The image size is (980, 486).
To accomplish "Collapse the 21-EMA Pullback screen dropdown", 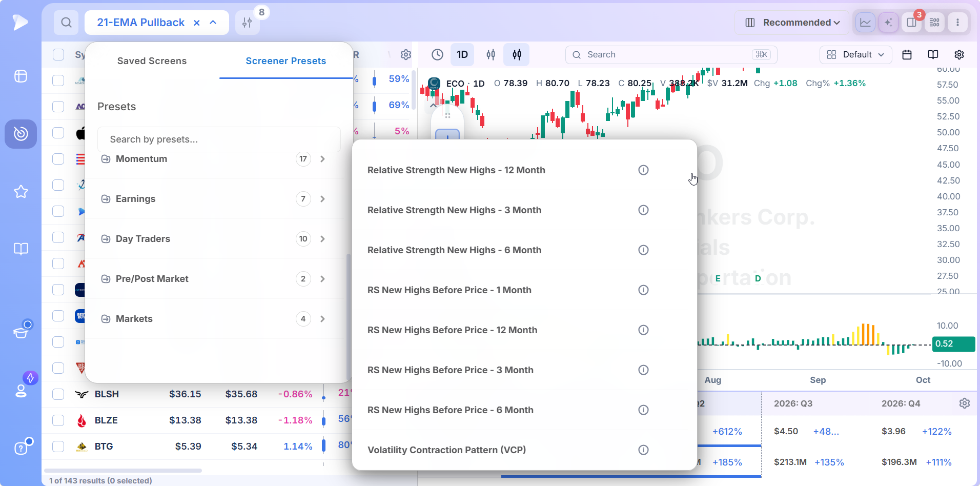I will (213, 23).
